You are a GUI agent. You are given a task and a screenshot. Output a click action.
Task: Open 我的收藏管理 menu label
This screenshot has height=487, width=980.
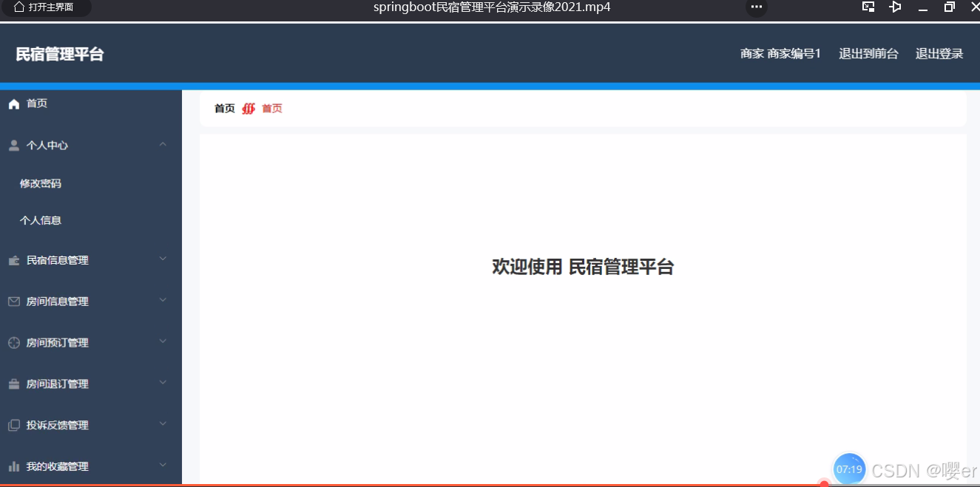pyautogui.click(x=58, y=467)
